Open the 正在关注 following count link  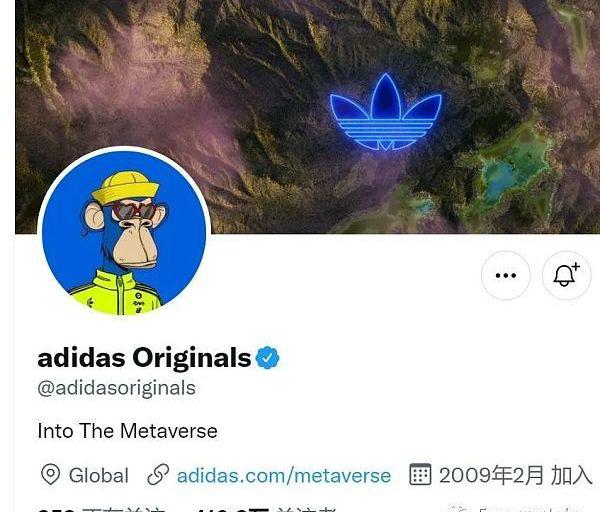[x=101, y=509]
